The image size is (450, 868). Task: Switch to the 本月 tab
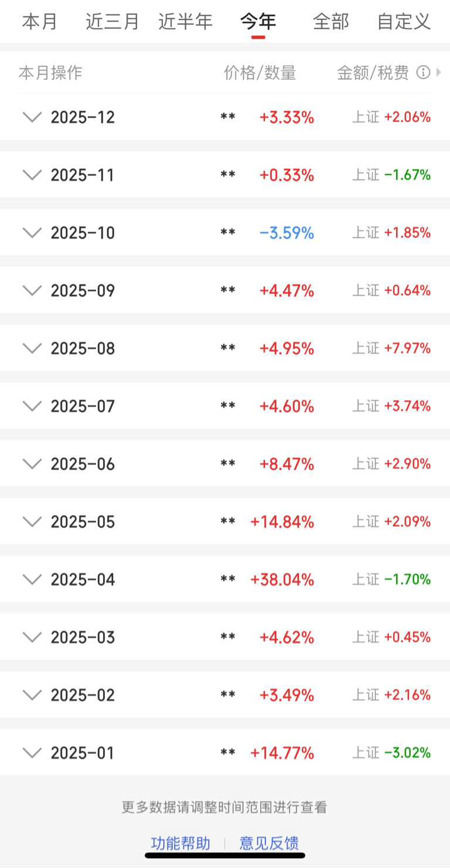point(40,22)
